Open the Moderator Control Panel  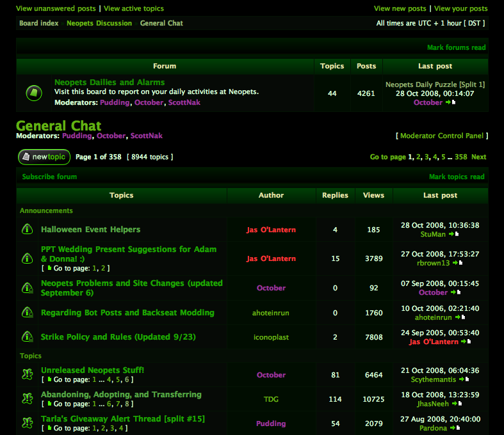tap(442, 136)
